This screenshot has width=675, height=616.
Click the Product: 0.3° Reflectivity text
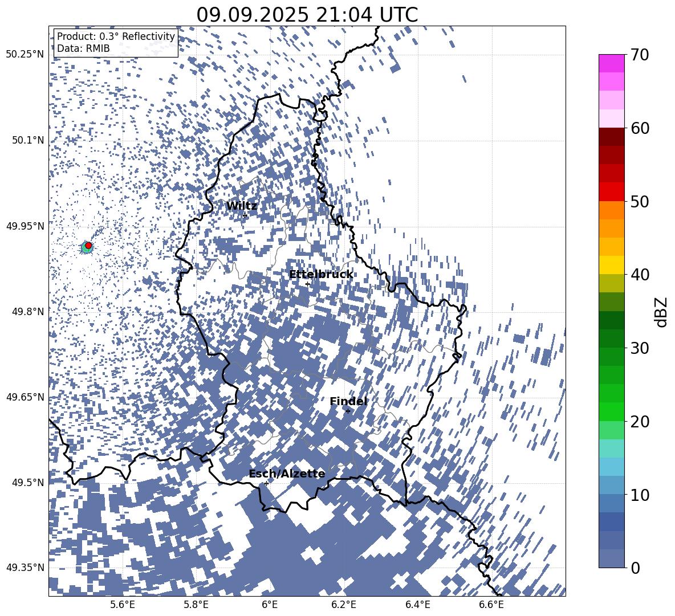point(116,36)
